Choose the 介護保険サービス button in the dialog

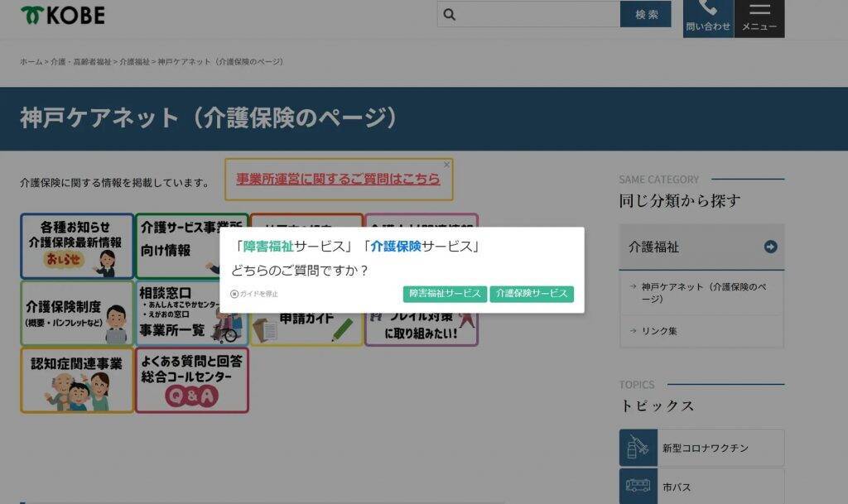click(532, 293)
